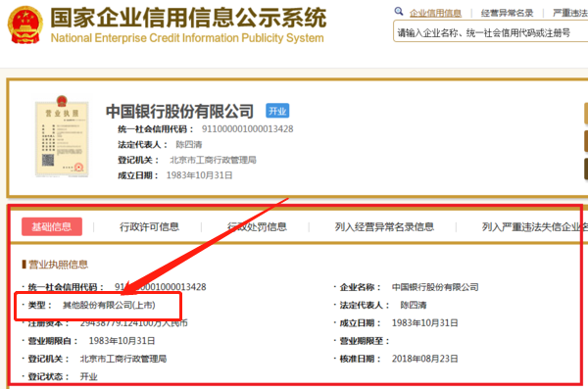
Task: Switch to the 行政处罚信息 tab
Action: tap(257, 226)
